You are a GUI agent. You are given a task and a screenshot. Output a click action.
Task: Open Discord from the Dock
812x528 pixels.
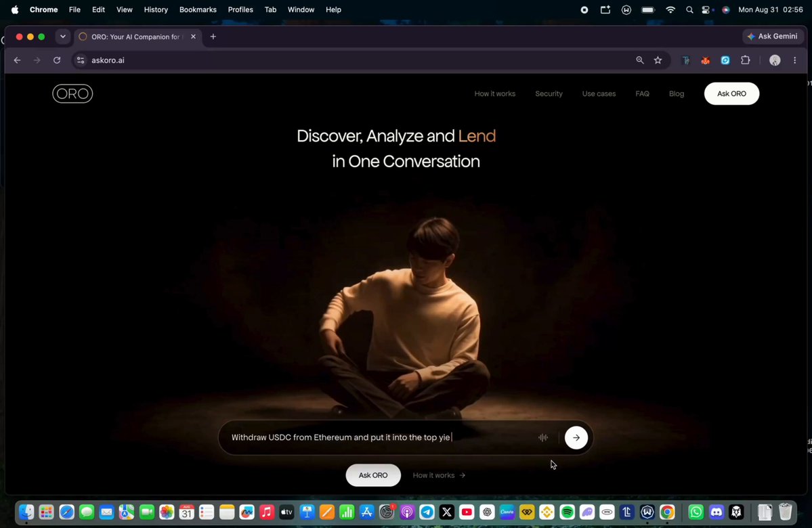(717, 512)
